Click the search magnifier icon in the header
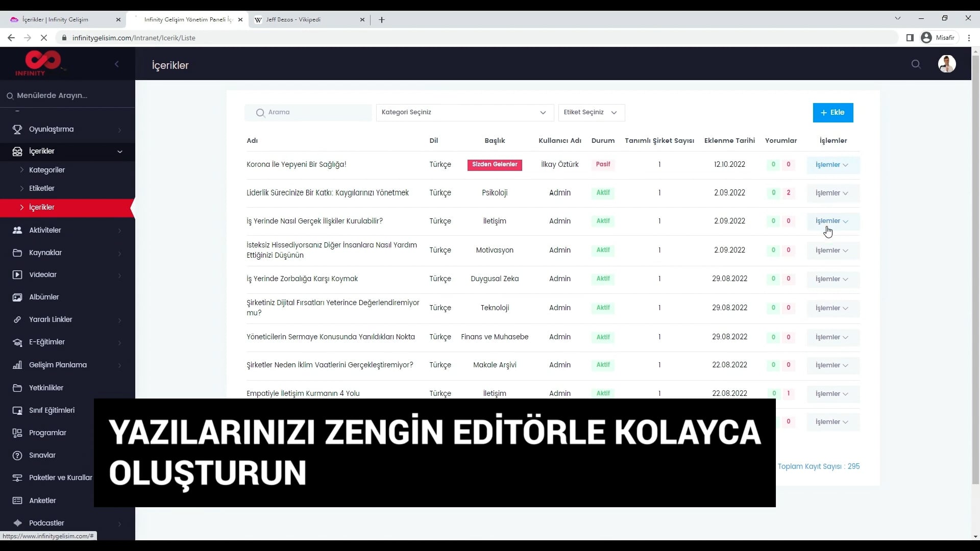This screenshot has height=551, width=980. (x=916, y=64)
